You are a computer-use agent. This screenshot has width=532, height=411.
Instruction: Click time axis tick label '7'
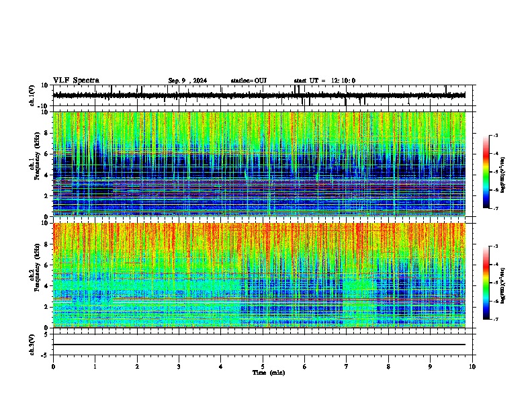tap(347, 366)
